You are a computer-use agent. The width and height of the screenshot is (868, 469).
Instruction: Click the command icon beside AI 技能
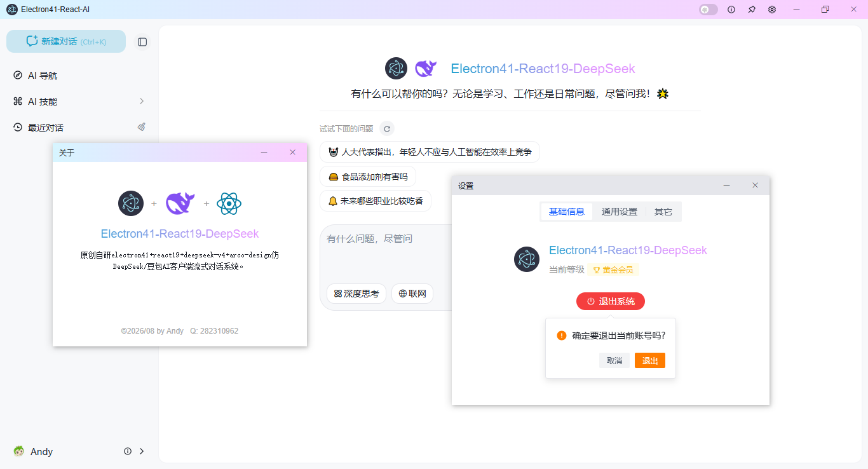18,102
